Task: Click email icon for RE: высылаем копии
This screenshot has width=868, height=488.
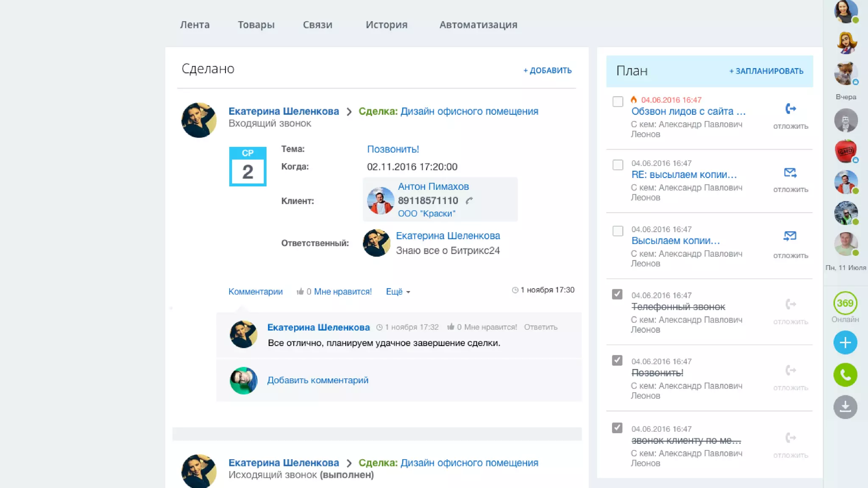Action: (x=790, y=172)
